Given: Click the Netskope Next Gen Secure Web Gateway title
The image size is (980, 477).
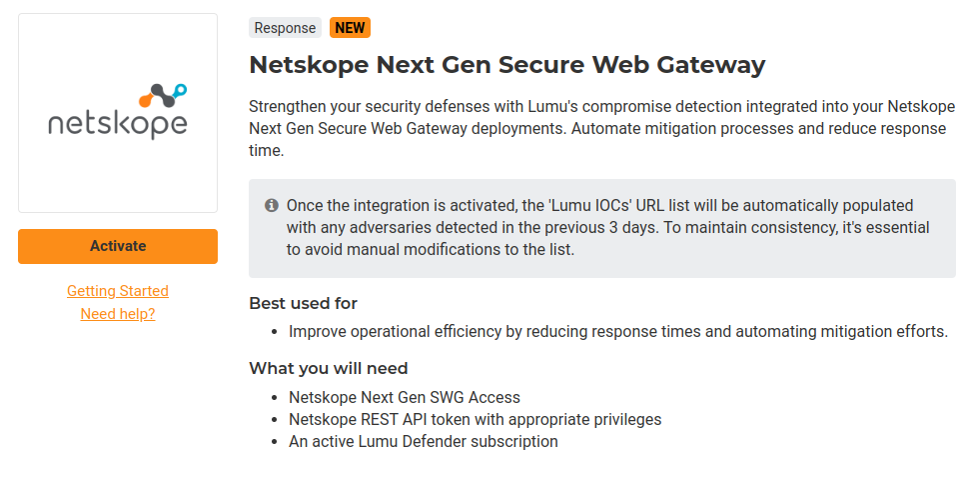Looking at the screenshot, I should click(506, 65).
